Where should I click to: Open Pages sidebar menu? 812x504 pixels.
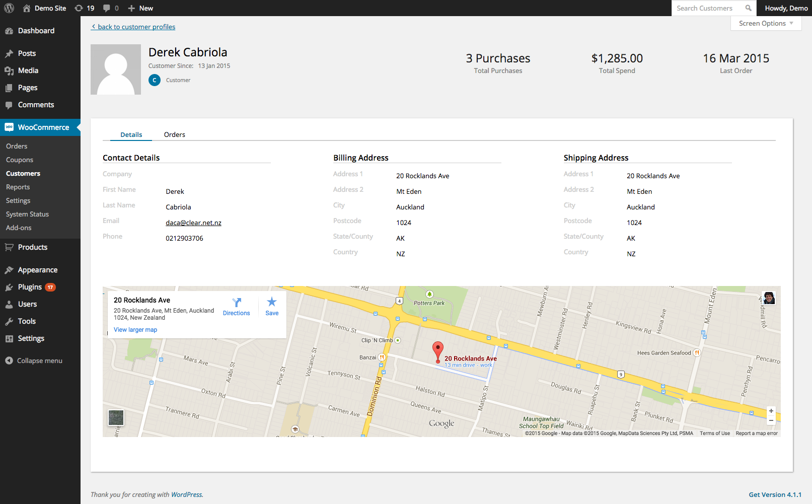pos(40,88)
